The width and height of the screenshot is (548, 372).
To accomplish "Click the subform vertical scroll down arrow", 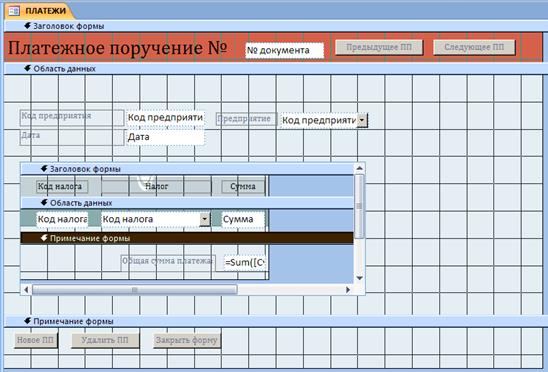I will [359, 278].
